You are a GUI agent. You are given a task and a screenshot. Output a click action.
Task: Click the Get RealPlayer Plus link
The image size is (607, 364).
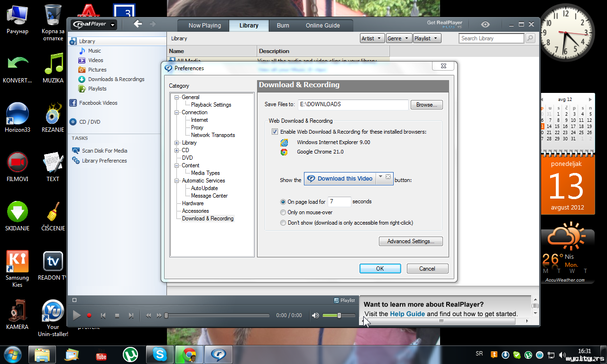pos(444,25)
